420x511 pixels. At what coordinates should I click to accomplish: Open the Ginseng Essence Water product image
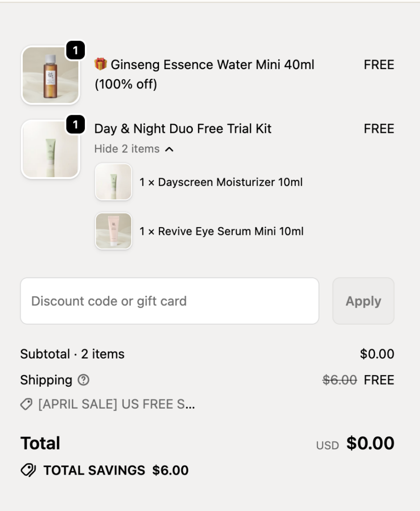point(50,75)
